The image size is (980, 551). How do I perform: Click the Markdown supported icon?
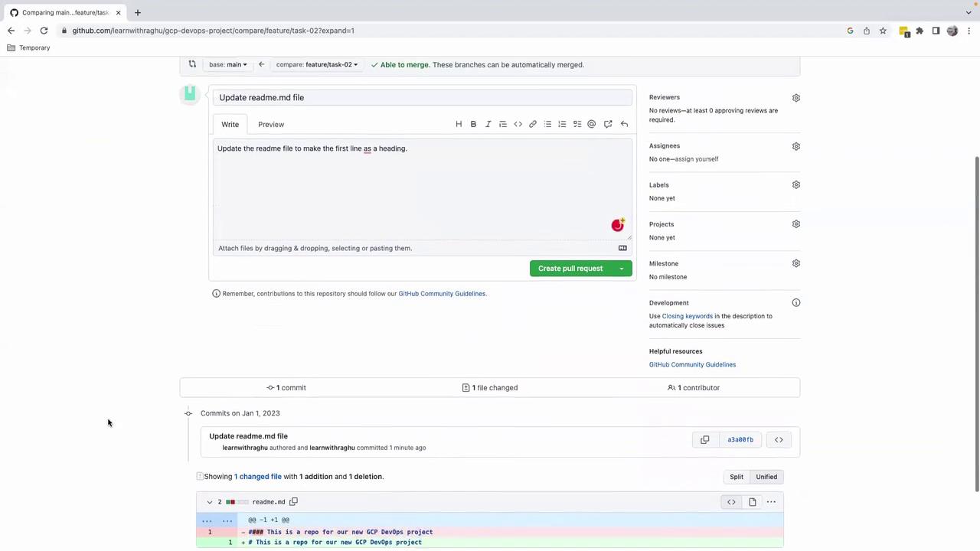click(622, 248)
